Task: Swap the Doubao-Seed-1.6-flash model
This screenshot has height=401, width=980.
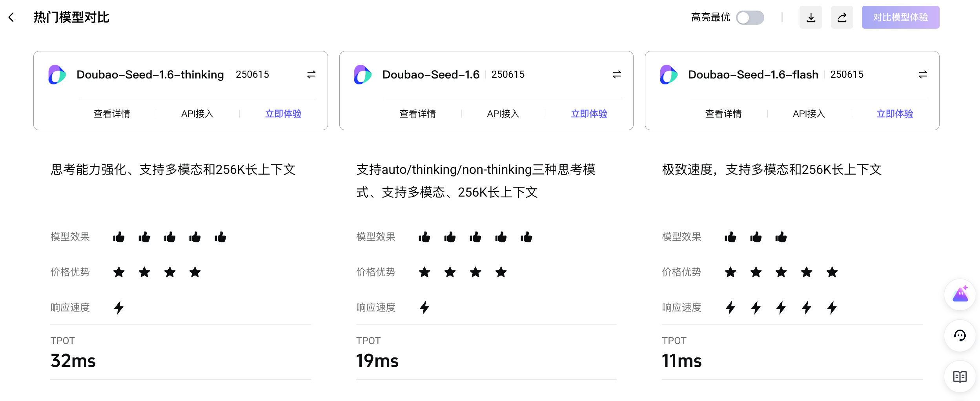Action: [x=923, y=74]
